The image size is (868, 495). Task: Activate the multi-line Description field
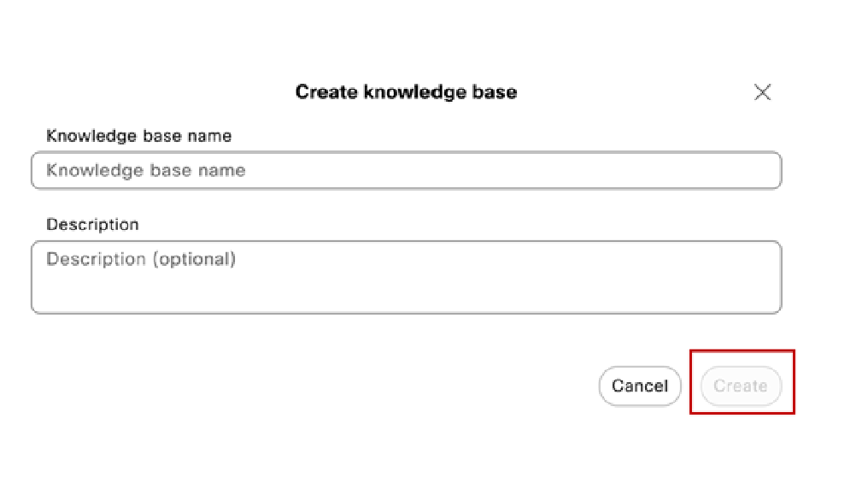(407, 277)
